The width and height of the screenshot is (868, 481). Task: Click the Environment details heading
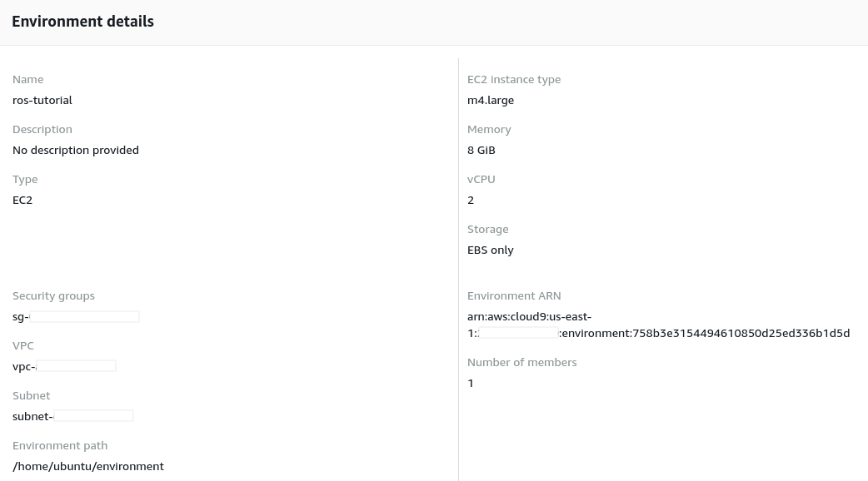point(82,22)
